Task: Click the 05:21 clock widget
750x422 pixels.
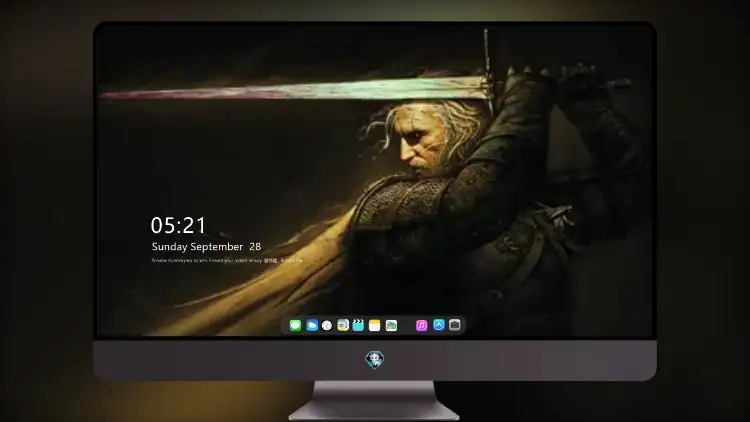Action: 178,225
